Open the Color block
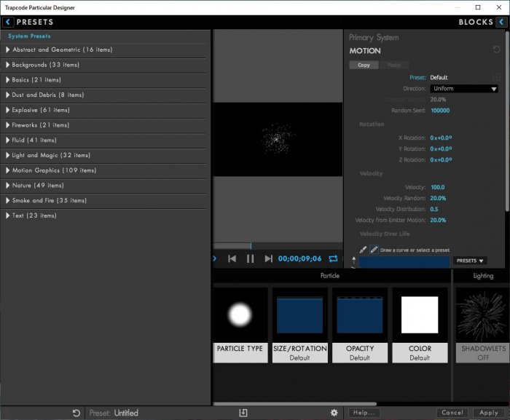 click(420, 325)
